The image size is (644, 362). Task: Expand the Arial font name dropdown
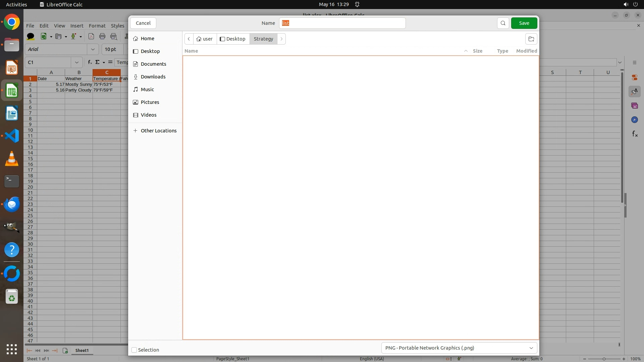pos(93,49)
